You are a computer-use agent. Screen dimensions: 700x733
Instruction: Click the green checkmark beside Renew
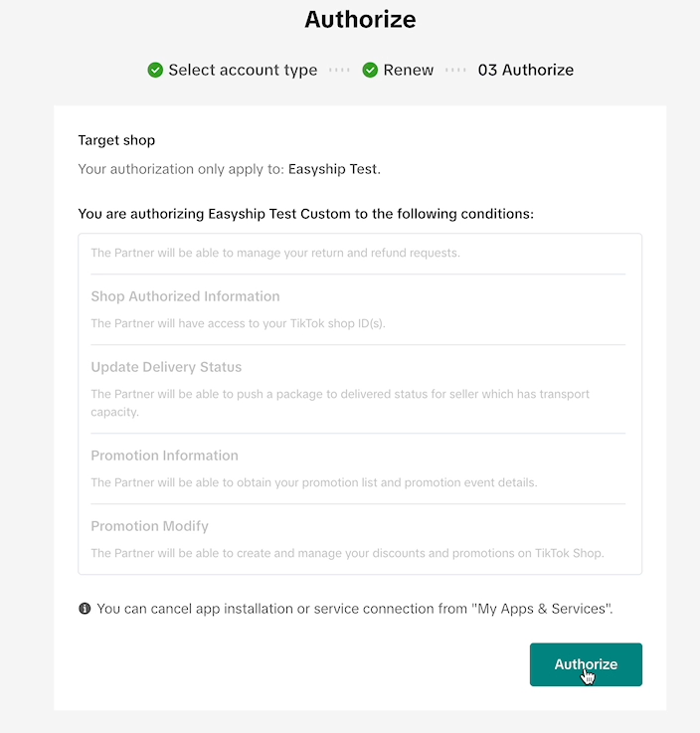click(x=370, y=71)
